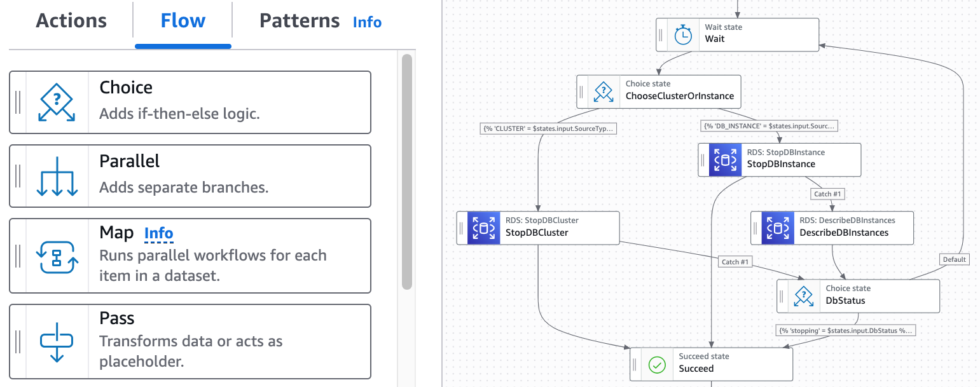
Task: Click the DbStatus choice icon
Action: point(804,296)
